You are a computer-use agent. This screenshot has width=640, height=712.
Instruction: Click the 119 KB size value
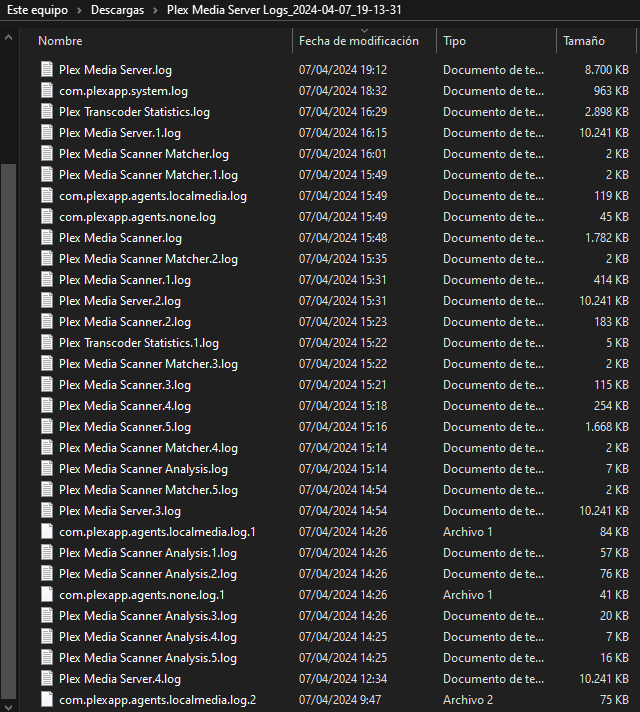[x=611, y=196]
